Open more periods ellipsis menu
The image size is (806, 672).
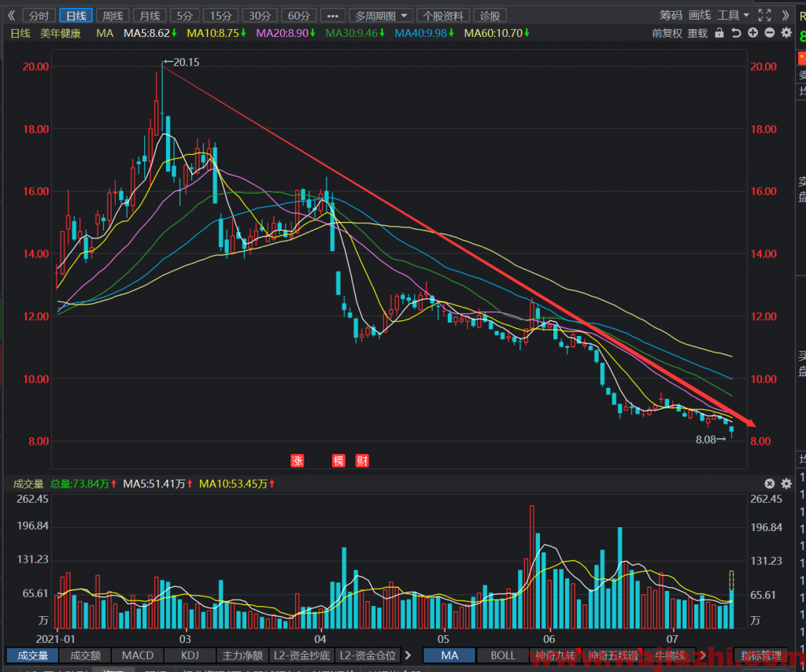333,16
